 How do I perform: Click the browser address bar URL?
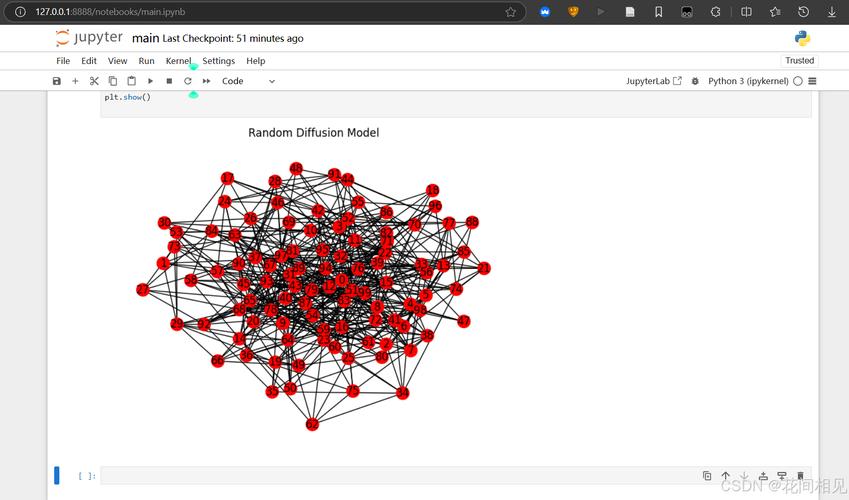[x=110, y=11]
